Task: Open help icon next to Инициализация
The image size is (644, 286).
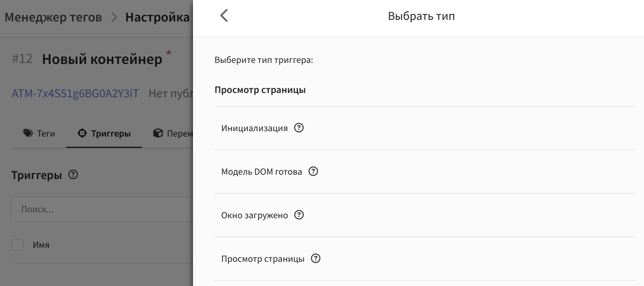Action: point(299,128)
